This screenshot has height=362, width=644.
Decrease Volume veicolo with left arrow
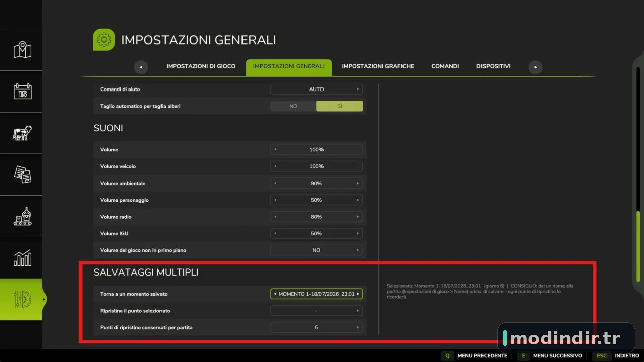275,166
